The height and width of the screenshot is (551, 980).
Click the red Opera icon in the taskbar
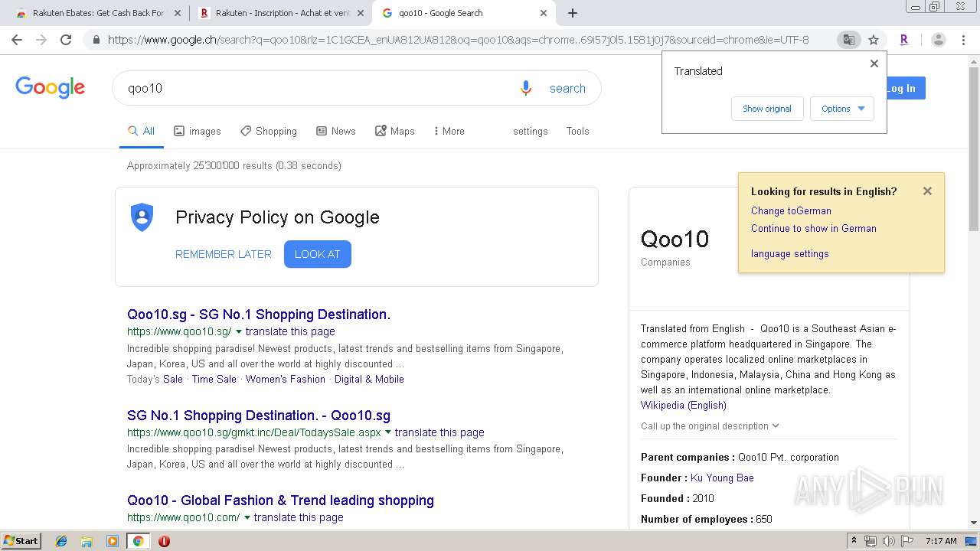(x=164, y=541)
